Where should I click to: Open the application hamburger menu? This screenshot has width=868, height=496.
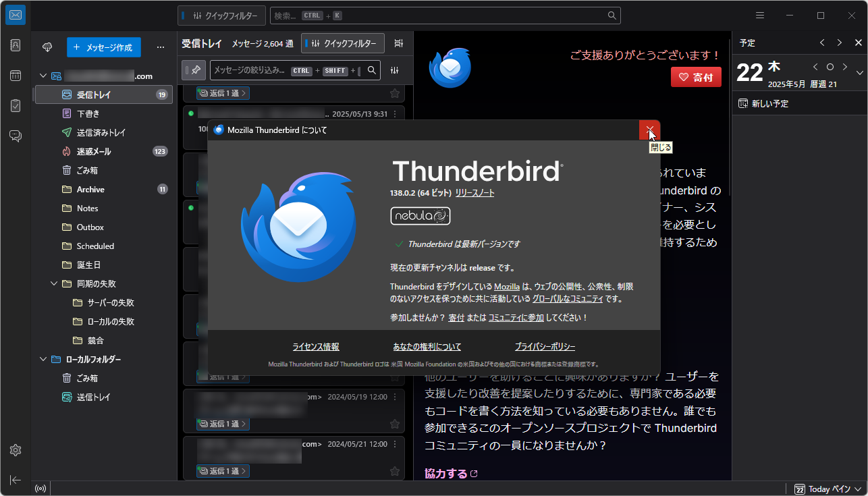(759, 14)
